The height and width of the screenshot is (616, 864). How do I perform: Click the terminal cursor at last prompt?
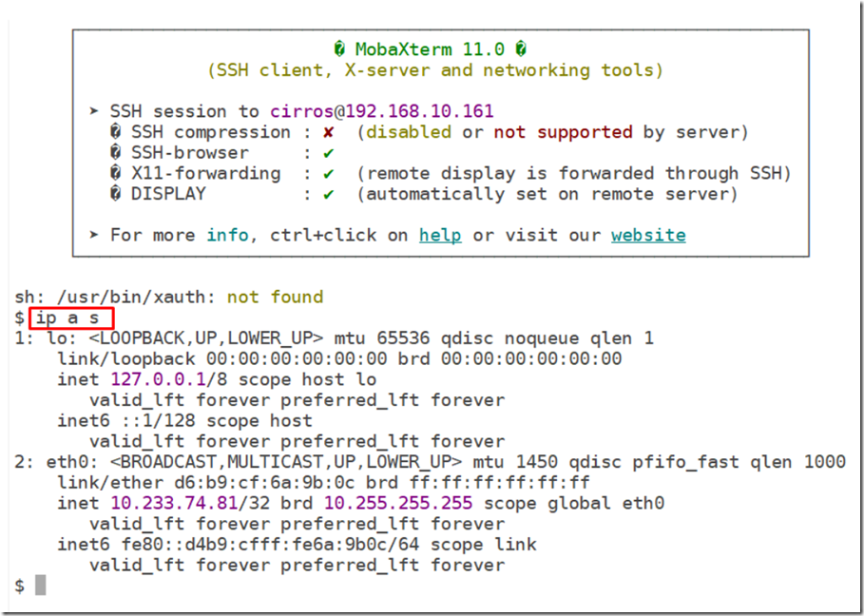point(40,586)
